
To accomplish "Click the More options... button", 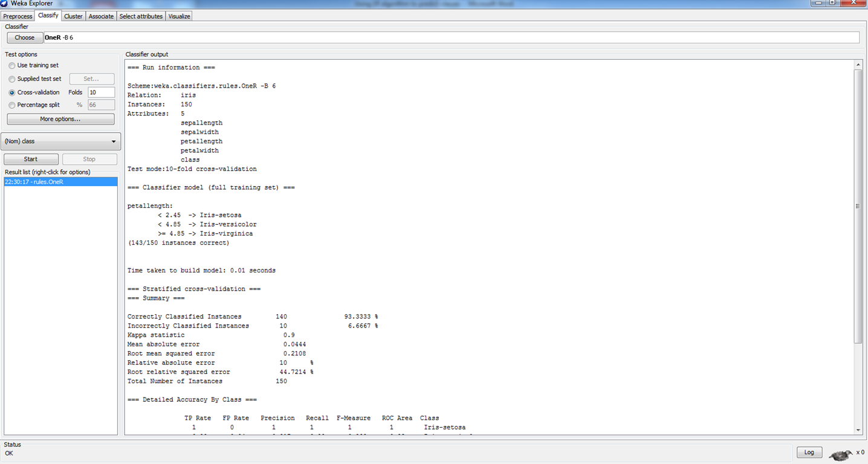I will coord(60,119).
